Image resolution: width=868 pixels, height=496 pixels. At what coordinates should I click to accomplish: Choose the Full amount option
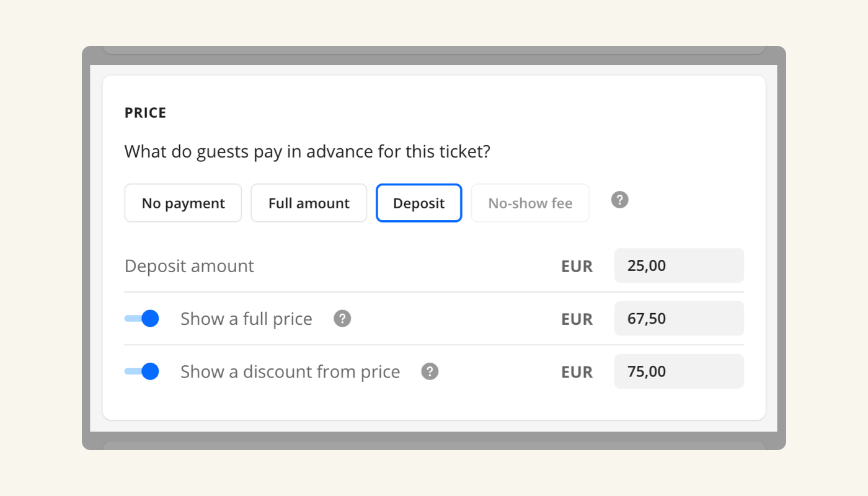[309, 203]
